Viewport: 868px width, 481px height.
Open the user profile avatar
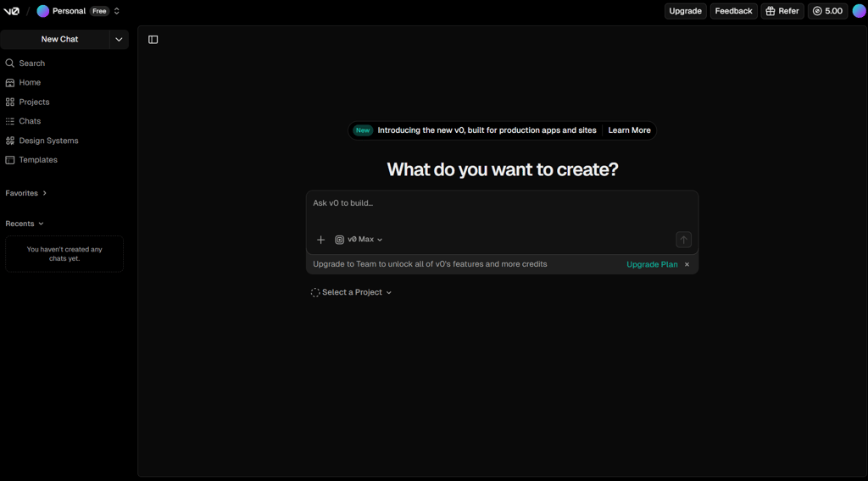(x=860, y=11)
